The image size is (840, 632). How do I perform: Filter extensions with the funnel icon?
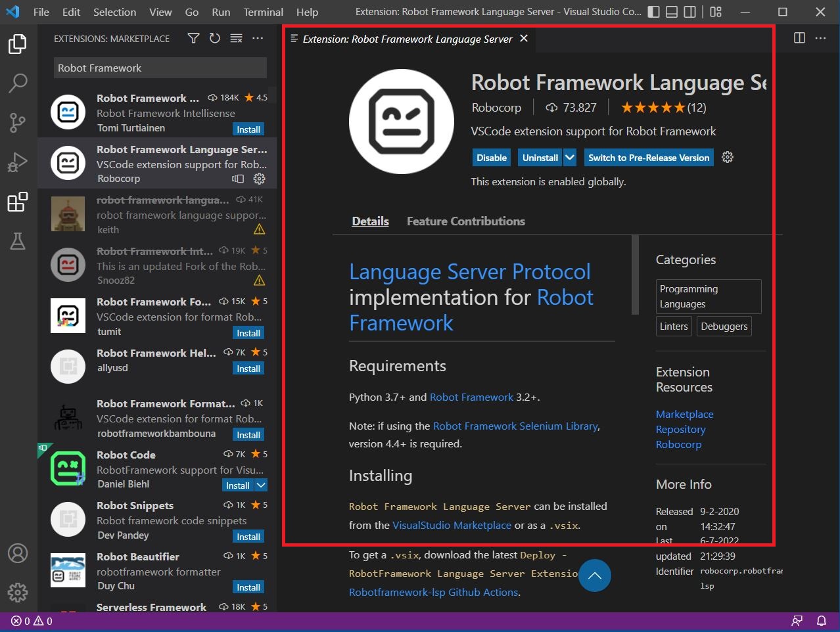coord(193,39)
